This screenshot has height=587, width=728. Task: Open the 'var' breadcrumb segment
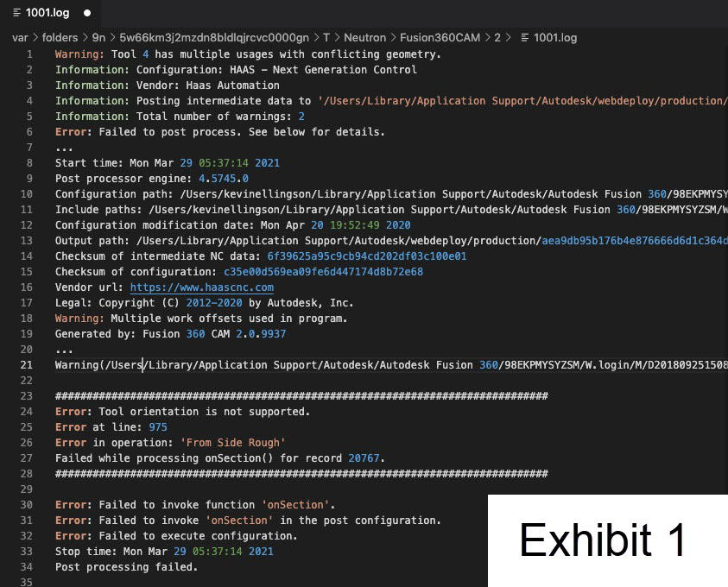point(20,38)
